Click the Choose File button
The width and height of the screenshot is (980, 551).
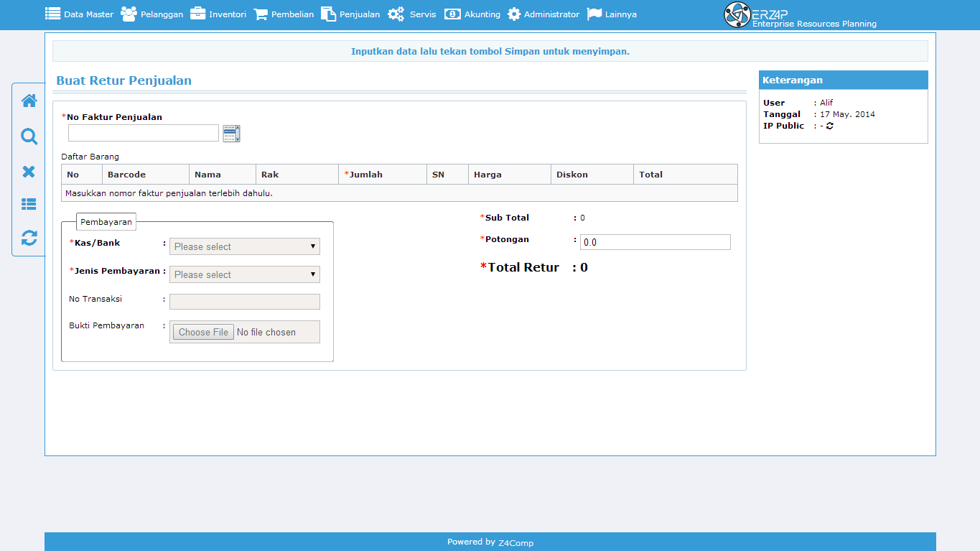(204, 332)
